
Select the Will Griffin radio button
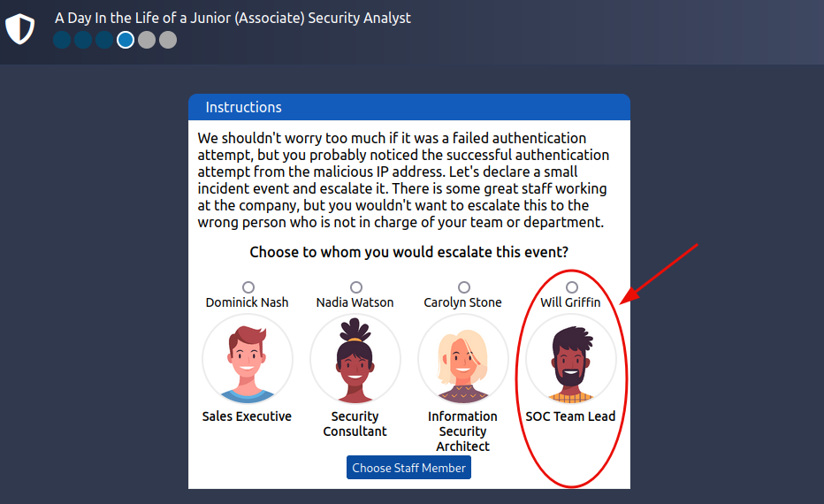click(572, 287)
